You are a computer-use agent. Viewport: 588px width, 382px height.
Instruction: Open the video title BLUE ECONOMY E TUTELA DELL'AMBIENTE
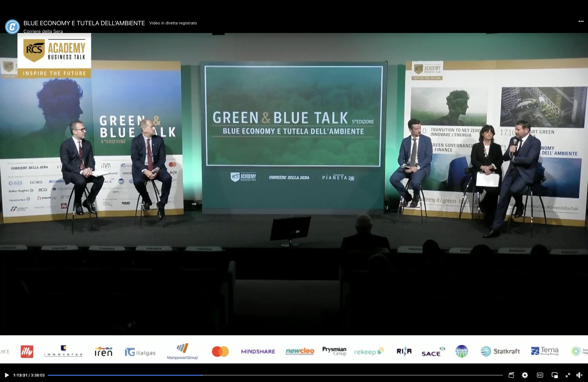[x=84, y=23]
